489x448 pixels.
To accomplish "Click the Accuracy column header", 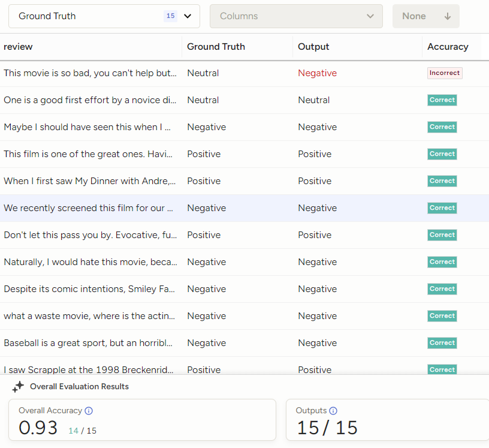I will 448,47.
